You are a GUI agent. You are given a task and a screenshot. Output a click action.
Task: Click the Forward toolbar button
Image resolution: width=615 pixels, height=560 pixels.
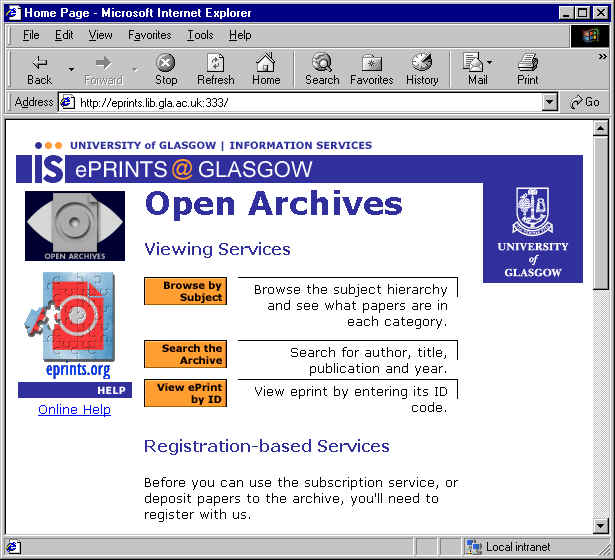click(x=104, y=69)
